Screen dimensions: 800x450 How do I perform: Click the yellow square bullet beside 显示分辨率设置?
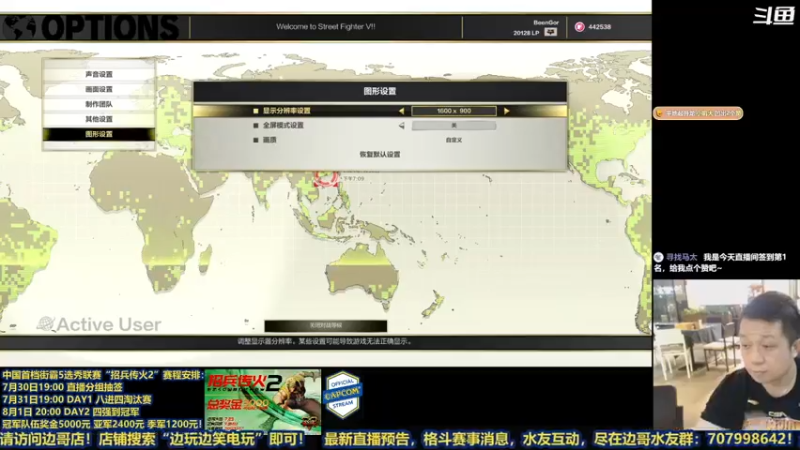(x=256, y=111)
